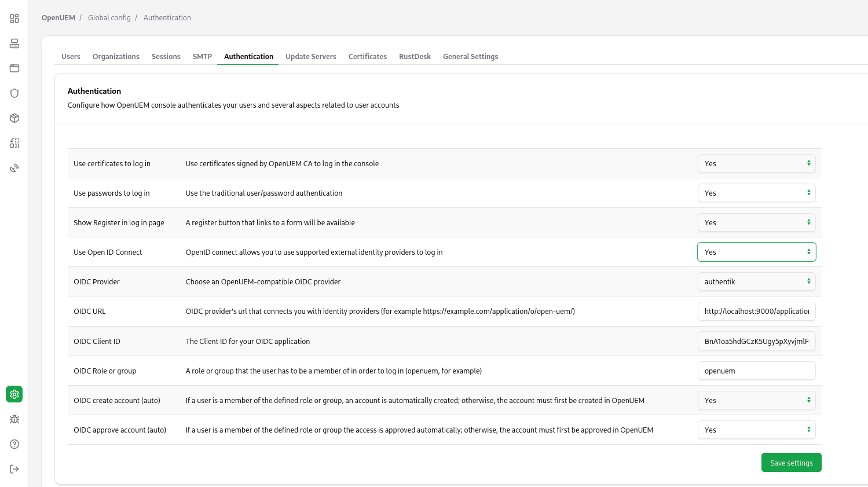This screenshot has height=487, width=868.
Task: Set 'Use passwords to log in' to No
Action: [x=756, y=193]
